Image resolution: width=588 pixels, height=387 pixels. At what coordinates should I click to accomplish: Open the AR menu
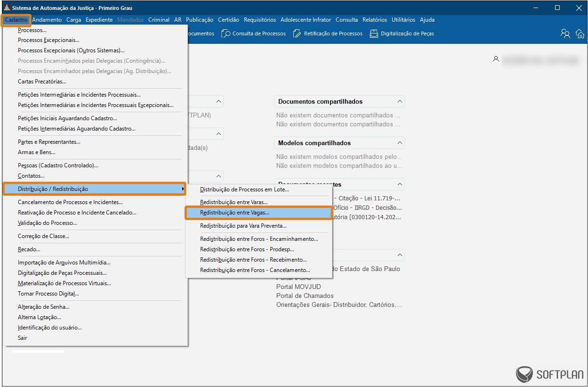(178, 20)
